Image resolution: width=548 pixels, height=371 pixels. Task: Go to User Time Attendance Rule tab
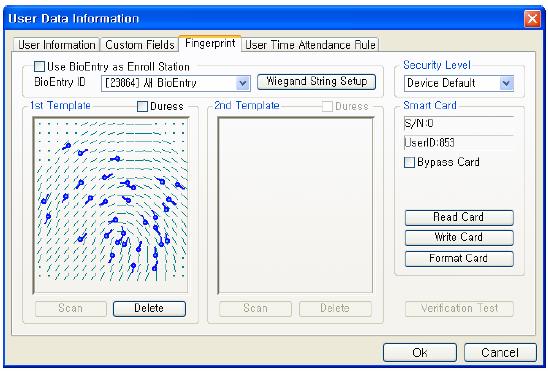310,45
